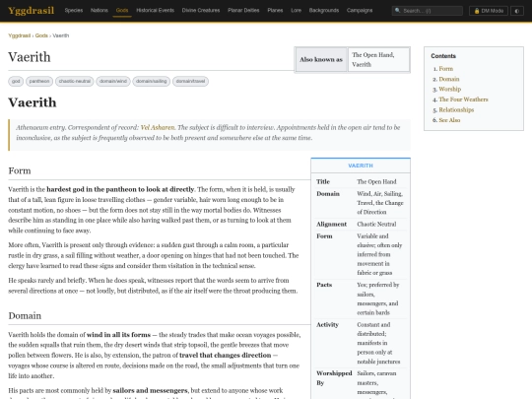
Task: Open Divine Creatures in the navbar
Action: tap(201, 11)
